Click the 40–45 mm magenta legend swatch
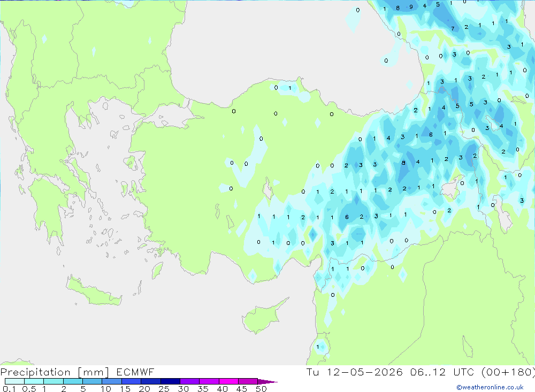The image size is (535, 392). (228, 381)
